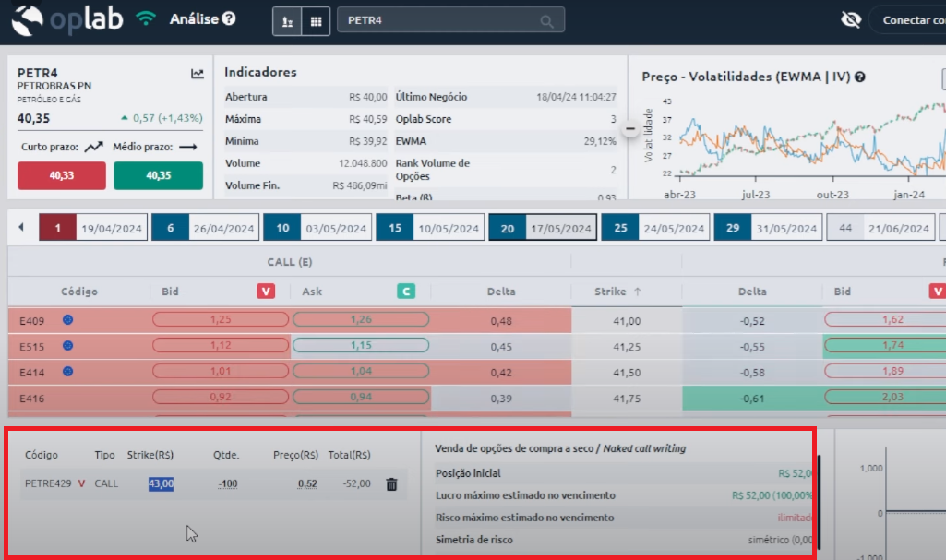Sort by Strike using the column arrow
This screenshot has width=946, height=560.
click(x=636, y=292)
